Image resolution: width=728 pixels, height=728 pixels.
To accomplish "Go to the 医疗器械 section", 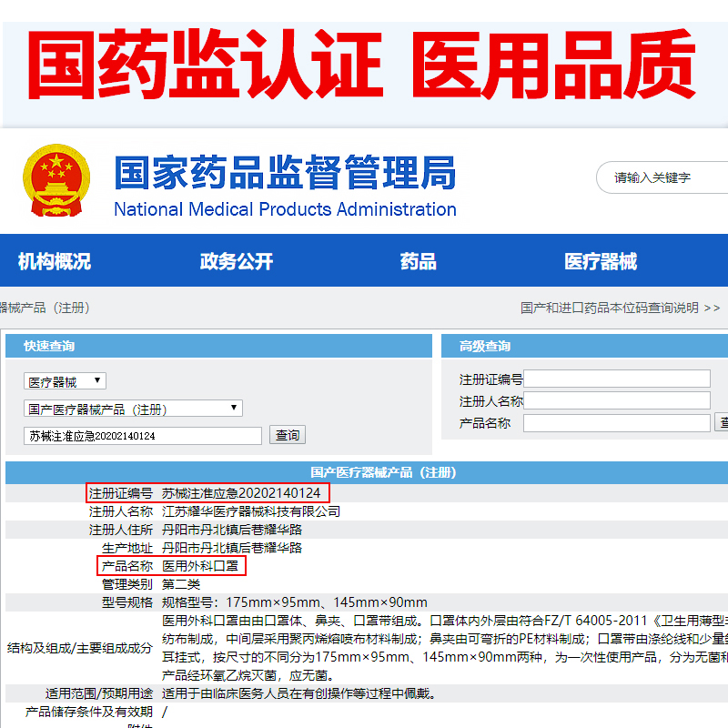I will (x=601, y=261).
